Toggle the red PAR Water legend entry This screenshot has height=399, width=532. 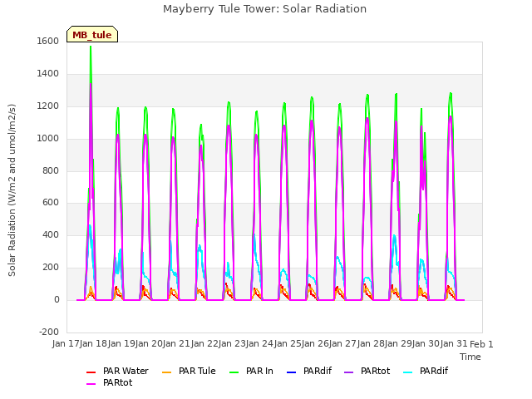click(x=117, y=372)
